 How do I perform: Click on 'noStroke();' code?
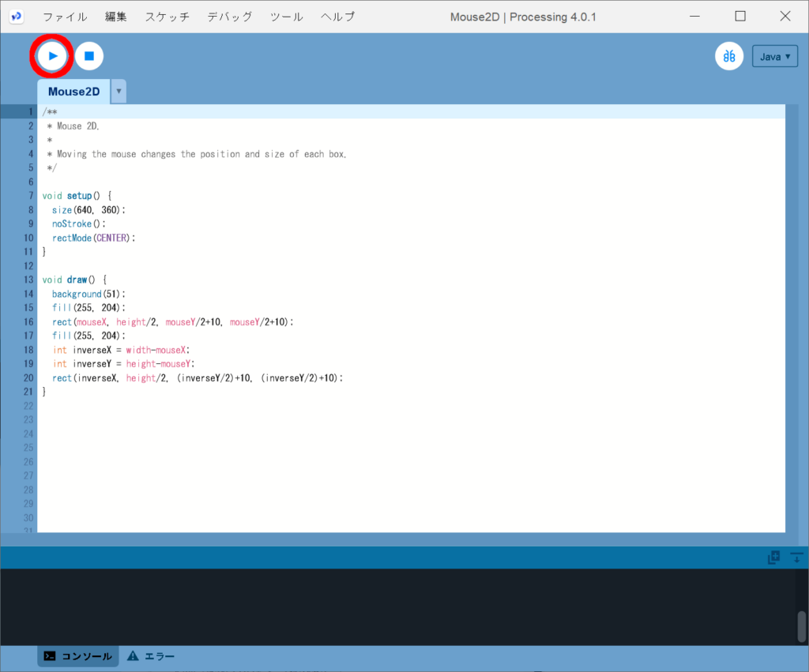pos(78,223)
